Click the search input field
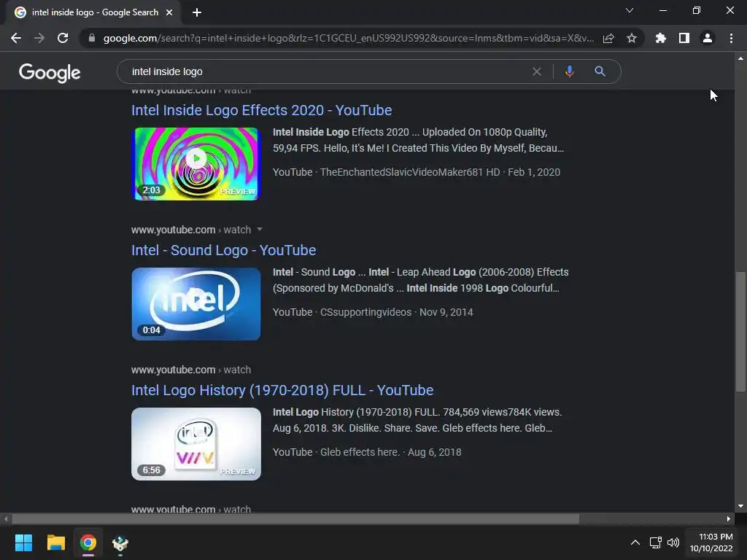The height and width of the screenshot is (560, 747). tap(329, 71)
